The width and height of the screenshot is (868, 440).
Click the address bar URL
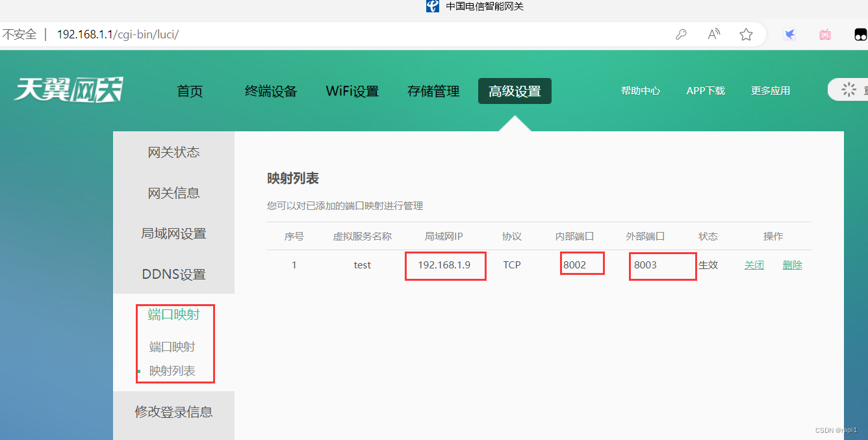tap(118, 34)
